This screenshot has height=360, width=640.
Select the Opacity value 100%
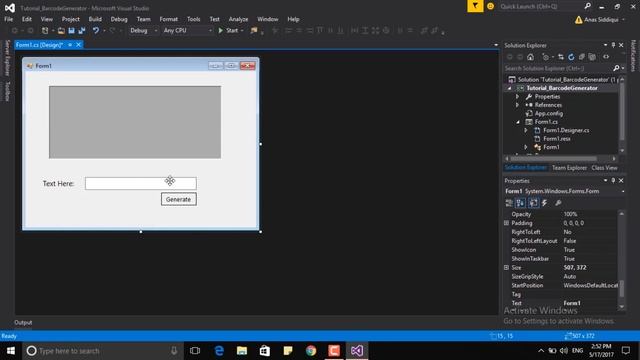(570, 214)
